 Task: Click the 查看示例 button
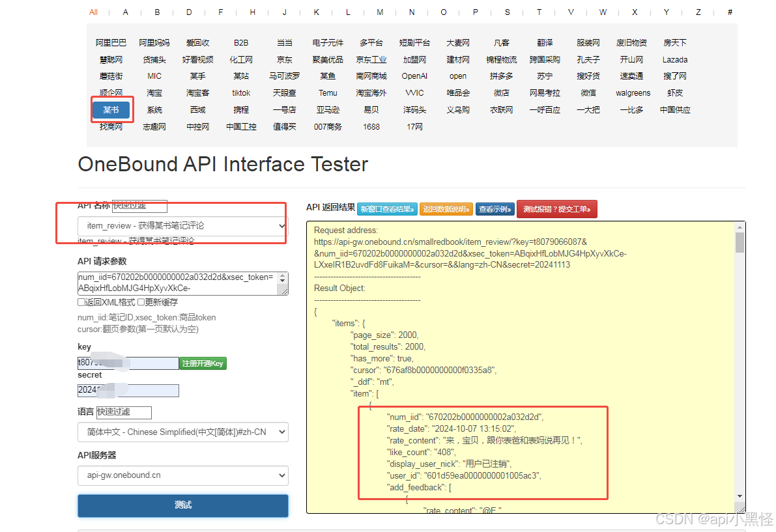[495, 209]
